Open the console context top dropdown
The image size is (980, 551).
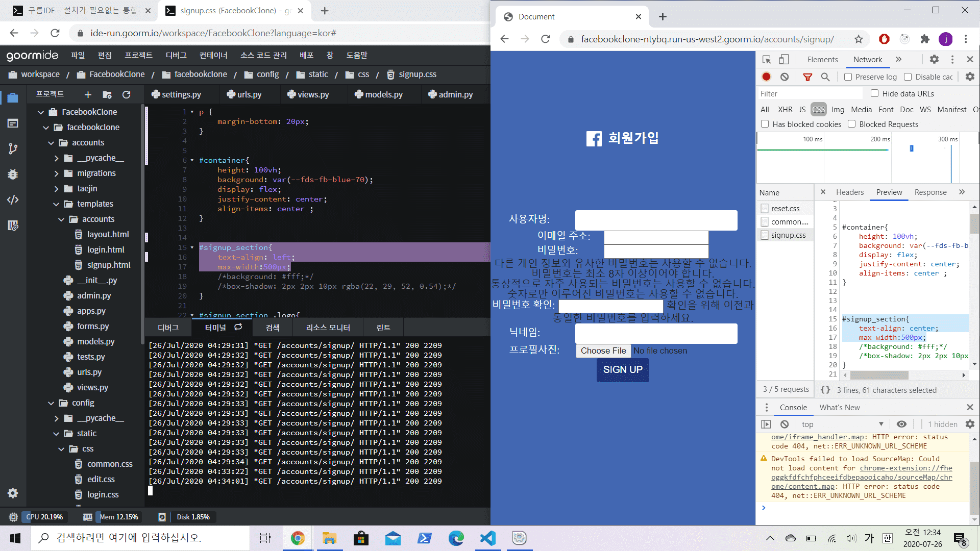point(842,424)
